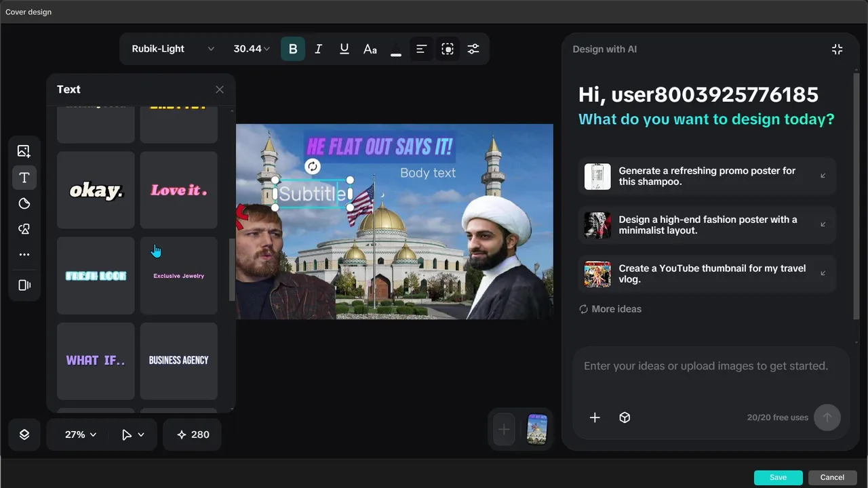Open the 30.44 font size dropdown

click(252, 49)
